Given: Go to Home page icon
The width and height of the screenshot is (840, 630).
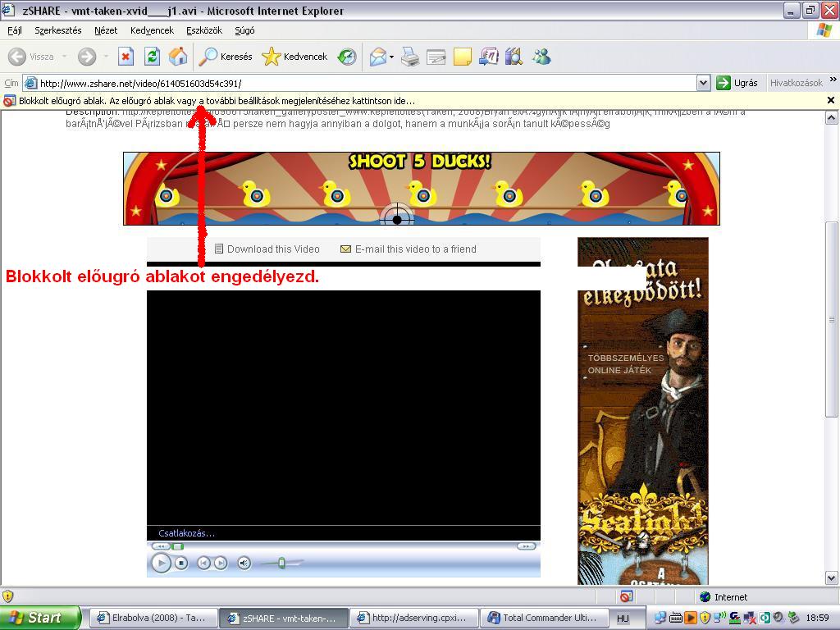Looking at the screenshot, I should pos(178,57).
